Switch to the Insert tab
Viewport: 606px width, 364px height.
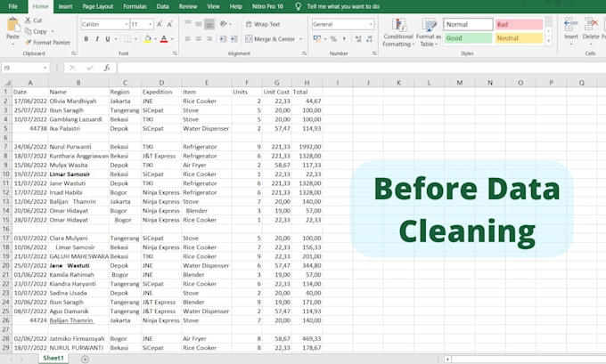tap(65, 6)
